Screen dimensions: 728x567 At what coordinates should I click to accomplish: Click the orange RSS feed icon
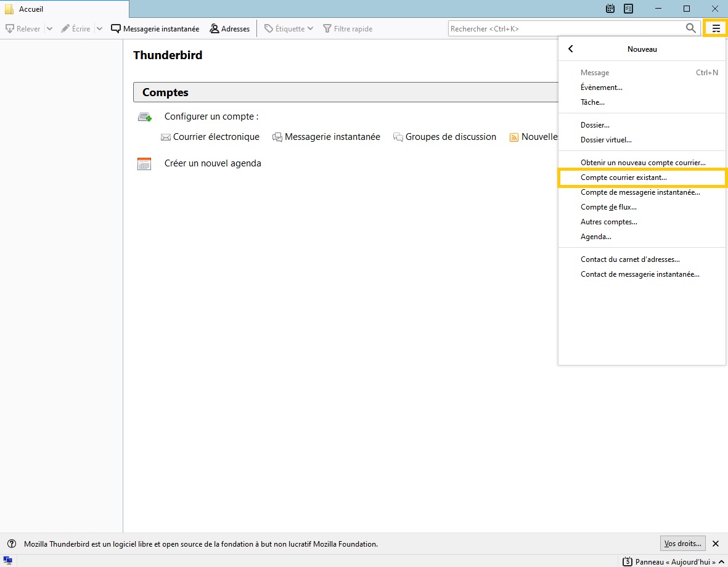pos(514,137)
